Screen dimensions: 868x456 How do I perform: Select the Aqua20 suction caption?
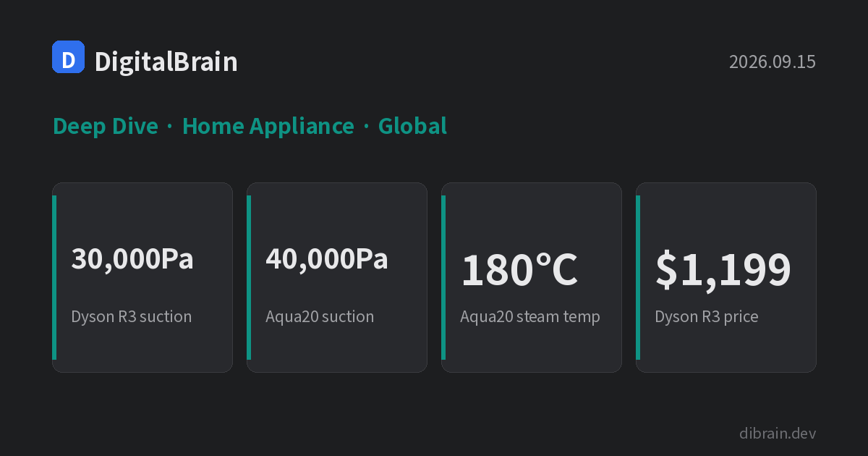tap(320, 317)
